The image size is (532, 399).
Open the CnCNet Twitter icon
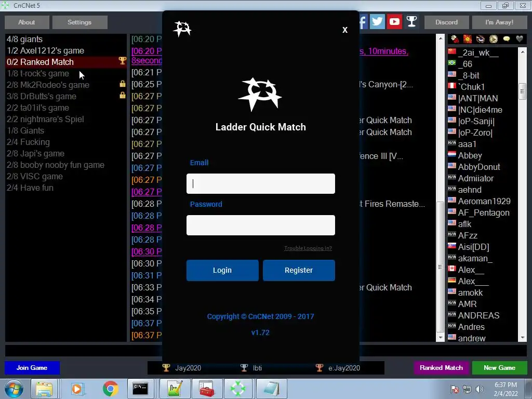pos(377,22)
